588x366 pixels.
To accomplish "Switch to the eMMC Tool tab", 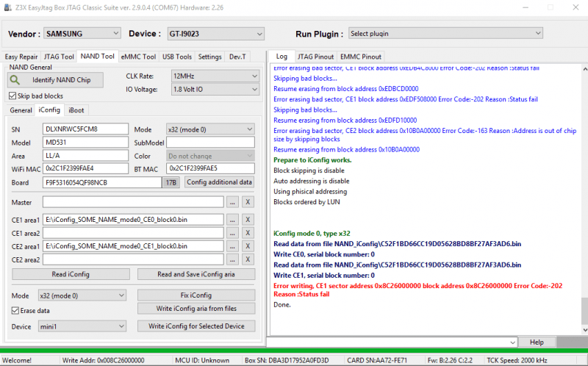I will tap(138, 57).
